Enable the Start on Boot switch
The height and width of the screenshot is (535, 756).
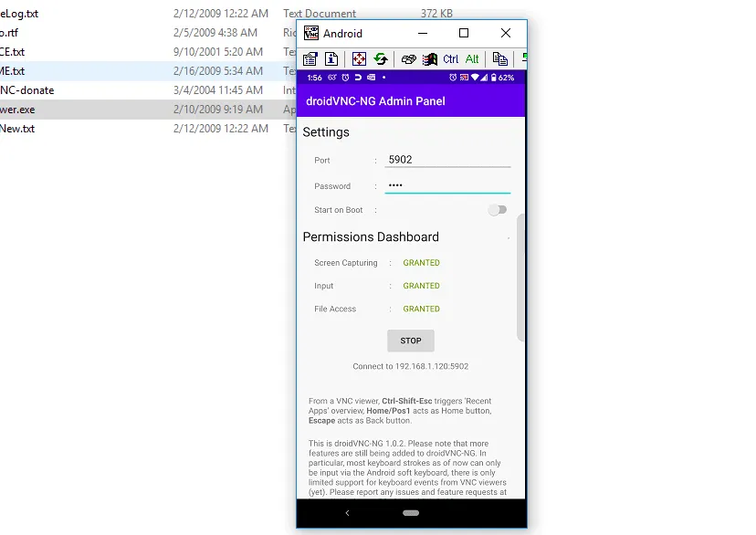tap(497, 210)
